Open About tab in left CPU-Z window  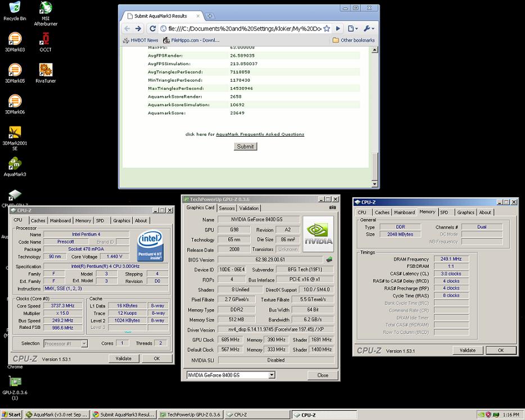141,220
